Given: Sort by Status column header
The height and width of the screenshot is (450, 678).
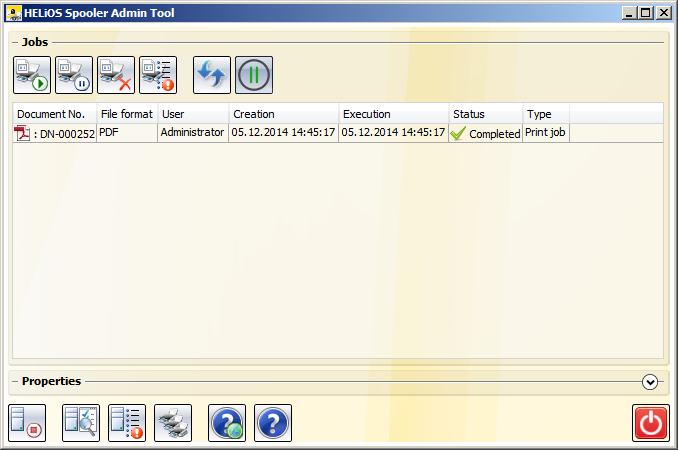Looking at the screenshot, I should point(486,114).
